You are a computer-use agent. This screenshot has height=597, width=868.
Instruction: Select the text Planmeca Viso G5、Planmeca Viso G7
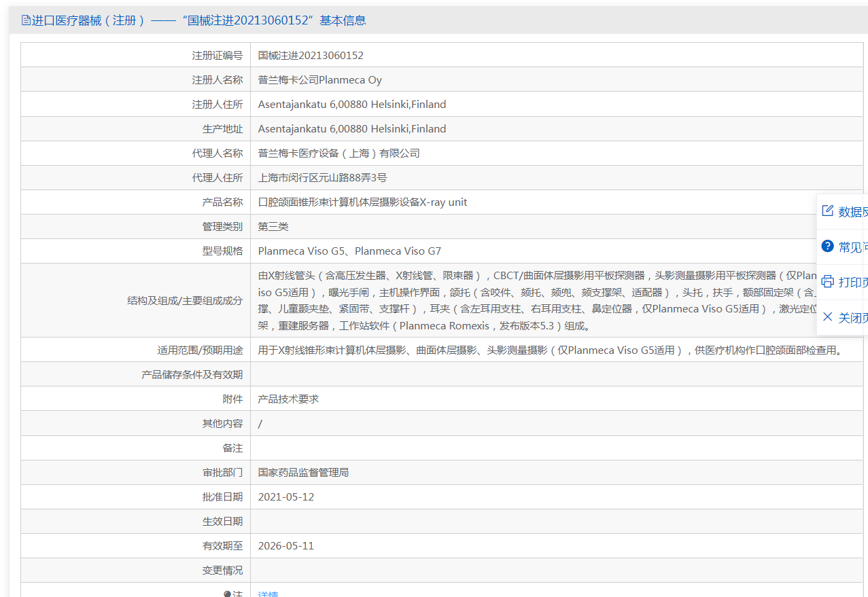click(349, 251)
